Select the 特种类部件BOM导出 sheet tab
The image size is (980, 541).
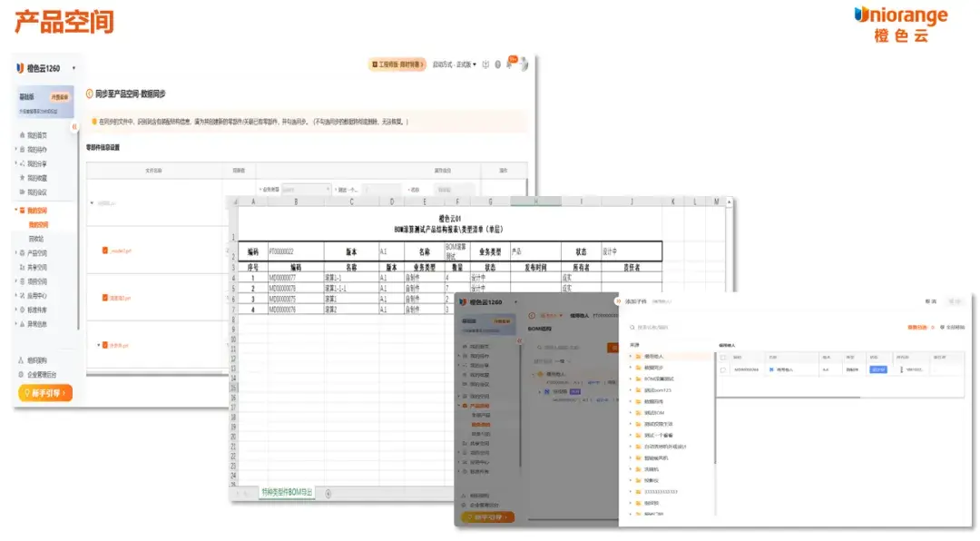(x=287, y=493)
